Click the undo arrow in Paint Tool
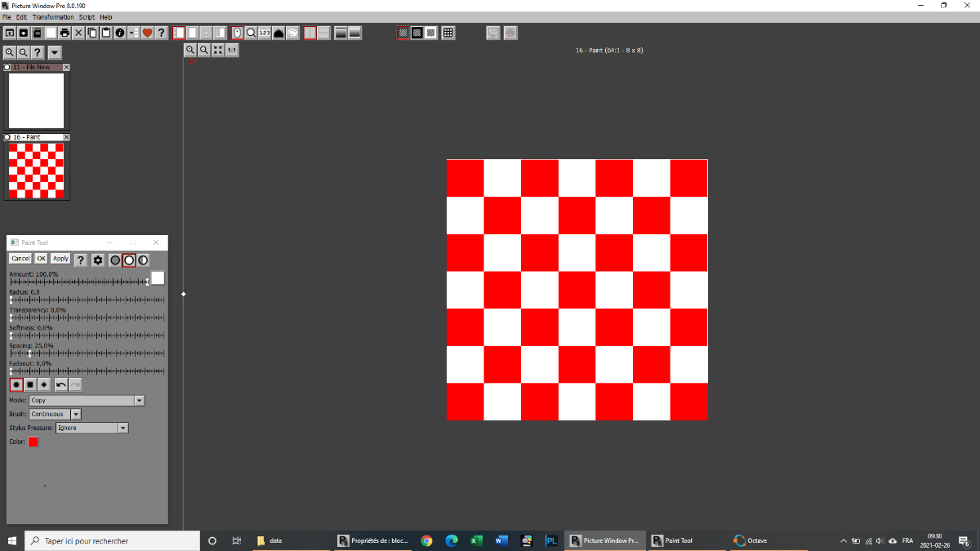Screen dimensions: 980x551 pos(61,384)
